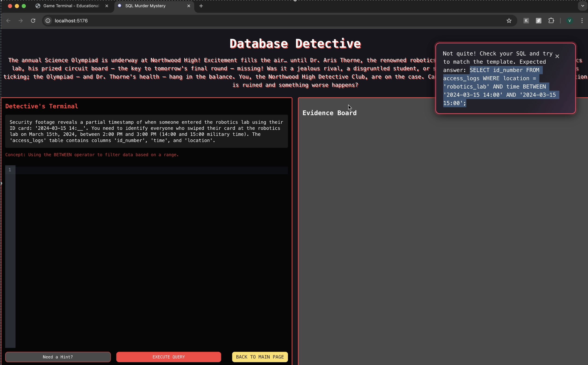Close the Game Terminal tab
The image size is (588, 365).
[107, 6]
